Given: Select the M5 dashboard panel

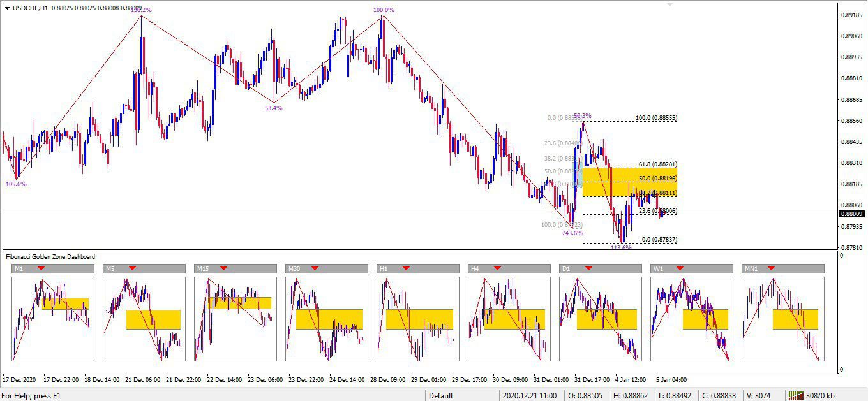Looking at the screenshot, I should pyautogui.click(x=144, y=319).
